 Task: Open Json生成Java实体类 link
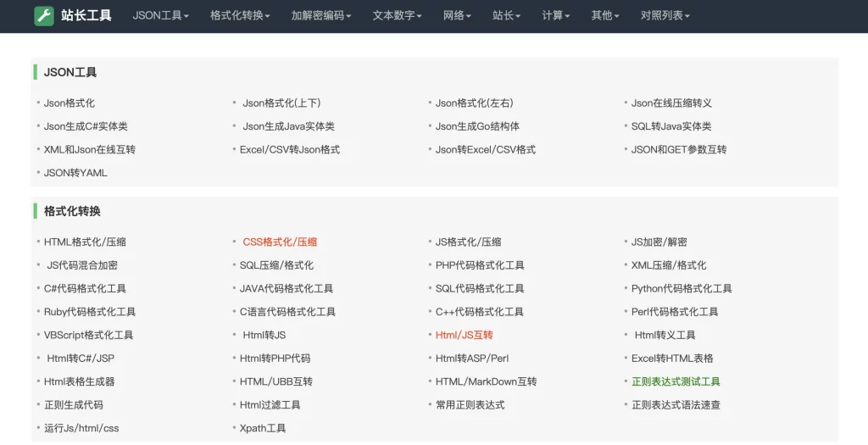pyautogui.click(x=288, y=126)
